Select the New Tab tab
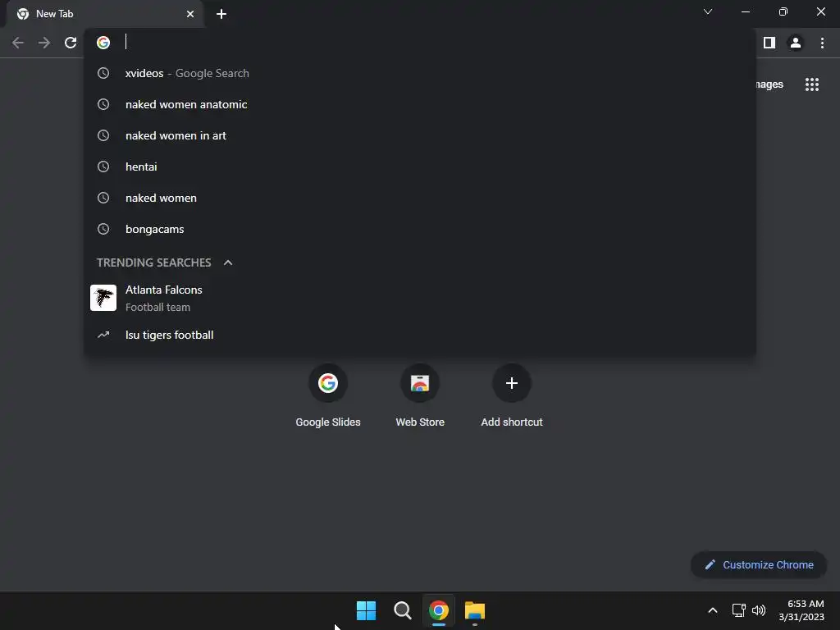 coord(104,14)
